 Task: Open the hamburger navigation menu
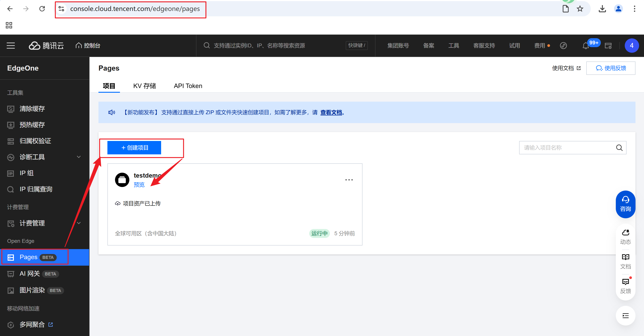pos(11,46)
